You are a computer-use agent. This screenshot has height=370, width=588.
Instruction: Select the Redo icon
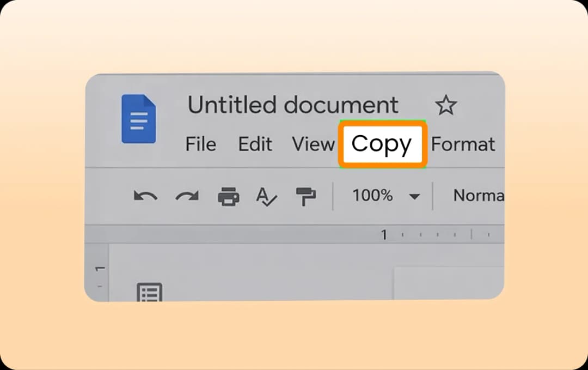click(x=187, y=196)
